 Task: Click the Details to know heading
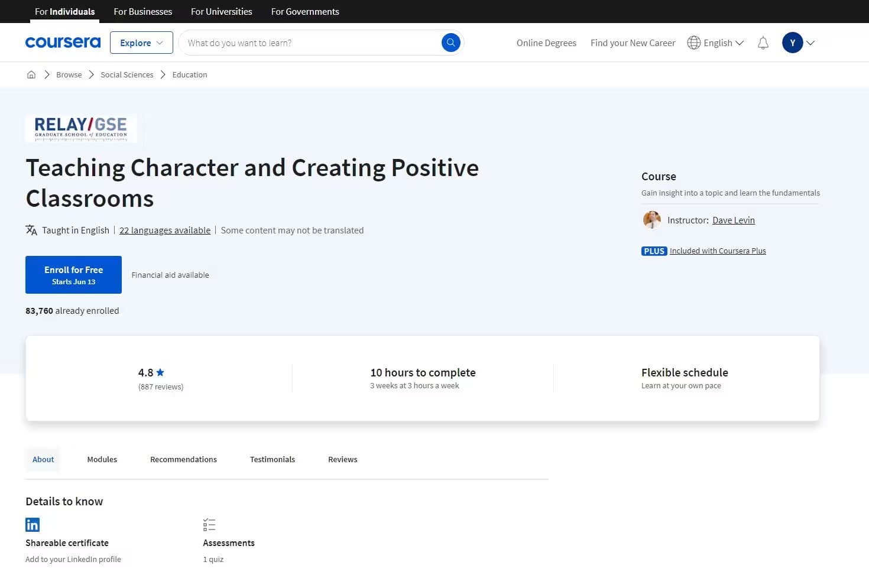64,501
